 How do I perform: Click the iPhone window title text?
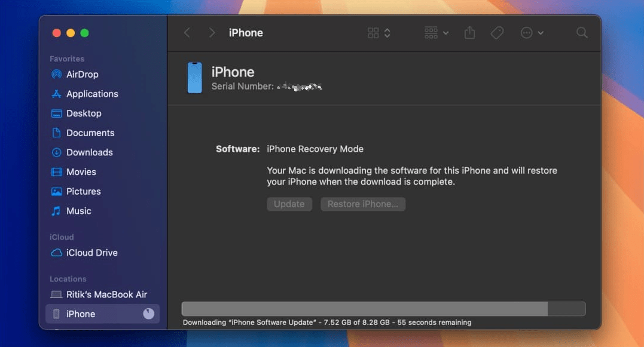click(246, 33)
